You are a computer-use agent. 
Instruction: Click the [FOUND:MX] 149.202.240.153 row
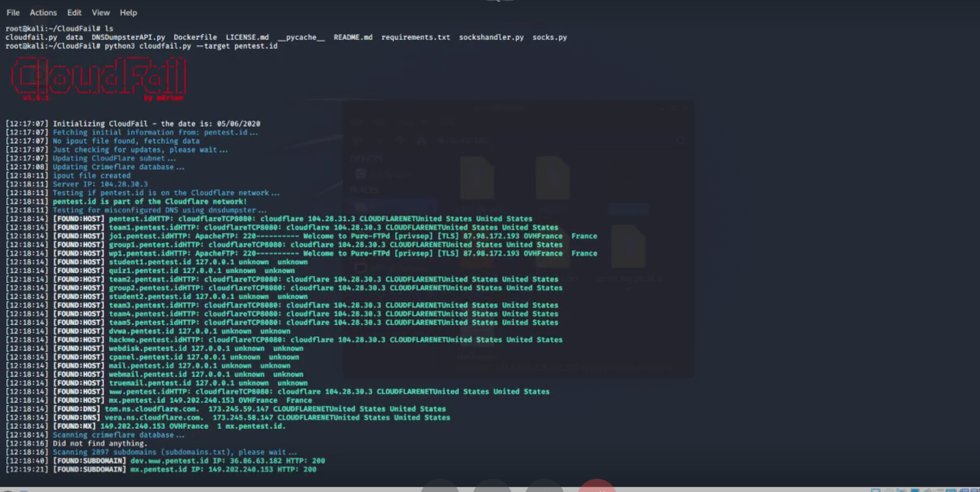tap(146, 426)
